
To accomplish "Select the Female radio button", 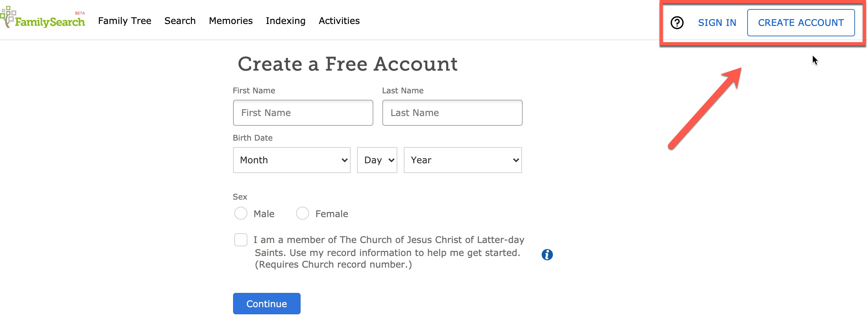I will [x=302, y=213].
